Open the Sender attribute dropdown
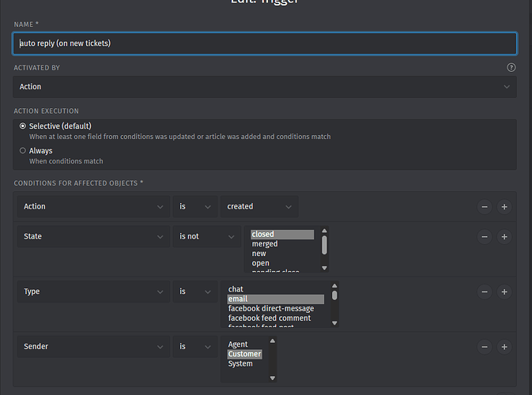Screen dimensions: 532x395 93,347
